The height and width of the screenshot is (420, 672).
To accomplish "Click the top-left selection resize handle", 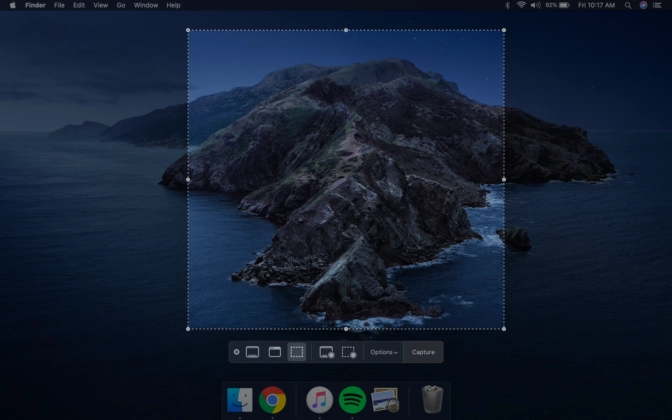I will 188,30.
